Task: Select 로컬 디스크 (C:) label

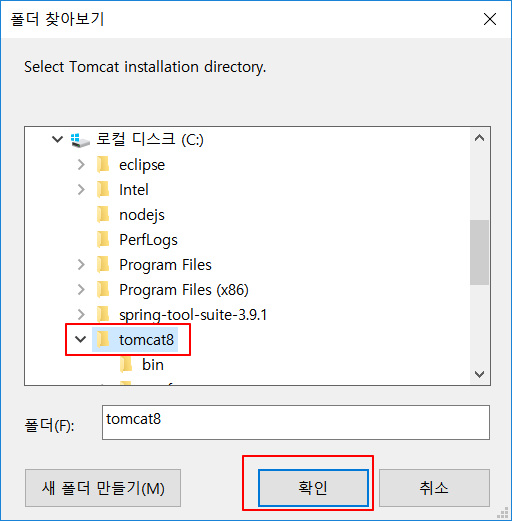Action: 150,139
